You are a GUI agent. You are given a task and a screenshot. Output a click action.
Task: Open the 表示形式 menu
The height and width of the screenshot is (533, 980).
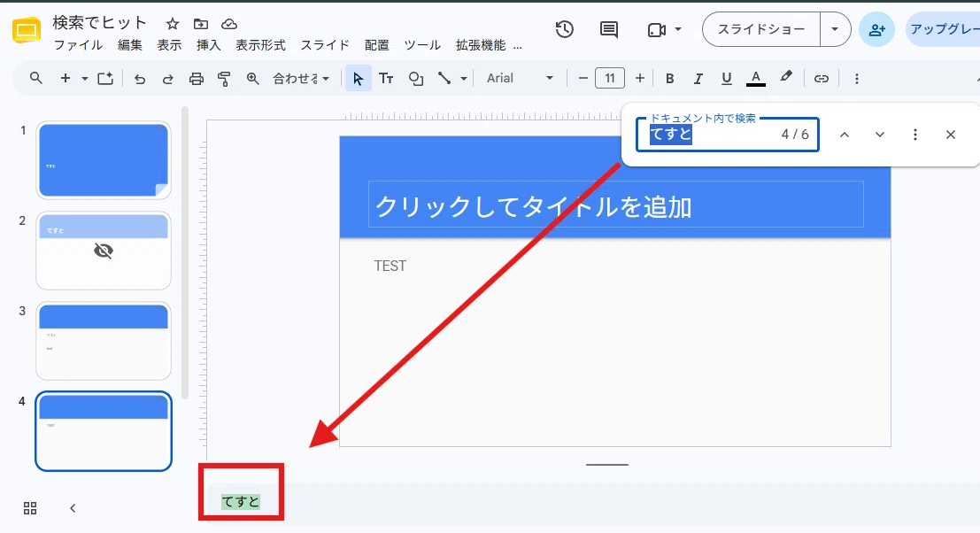pyautogui.click(x=260, y=45)
